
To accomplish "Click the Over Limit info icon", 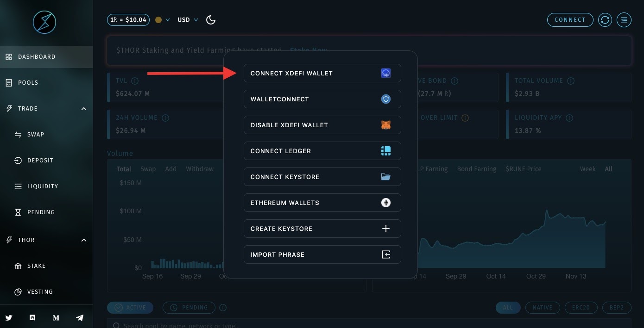I will pyautogui.click(x=465, y=118).
